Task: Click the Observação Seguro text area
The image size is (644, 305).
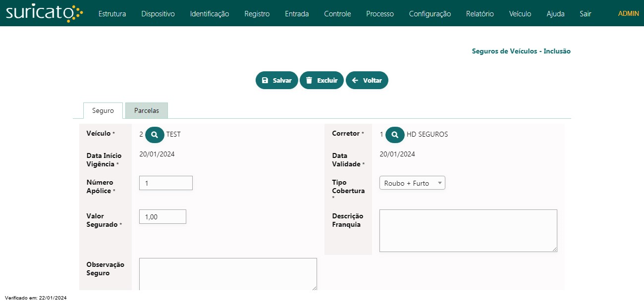Action: click(x=228, y=274)
